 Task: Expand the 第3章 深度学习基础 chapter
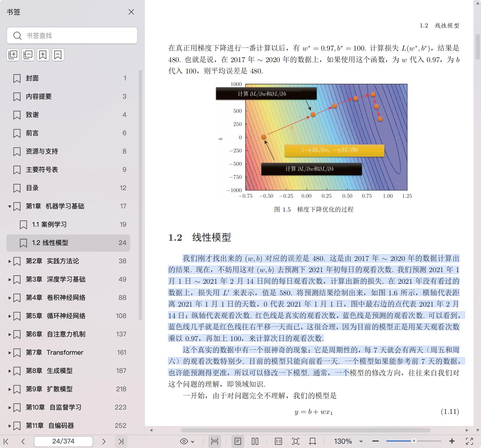pyautogui.click(x=10, y=279)
